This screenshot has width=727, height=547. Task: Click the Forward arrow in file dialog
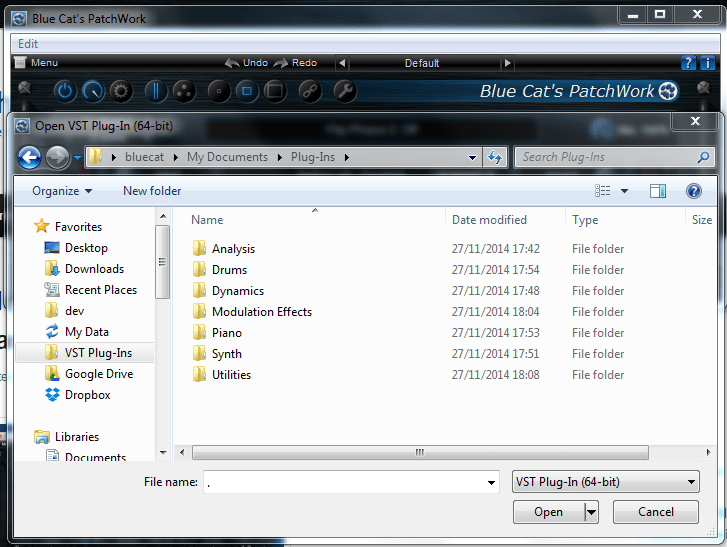point(57,158)
